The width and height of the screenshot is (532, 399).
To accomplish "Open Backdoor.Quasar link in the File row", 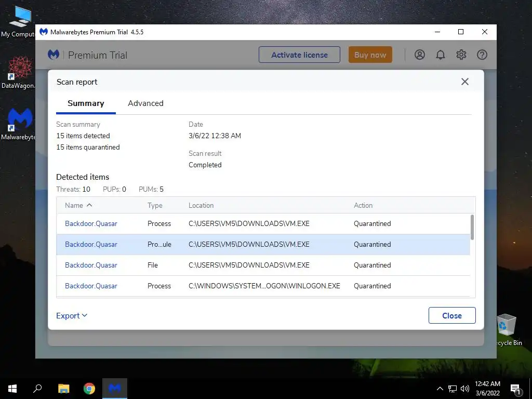I will point(91,265).
